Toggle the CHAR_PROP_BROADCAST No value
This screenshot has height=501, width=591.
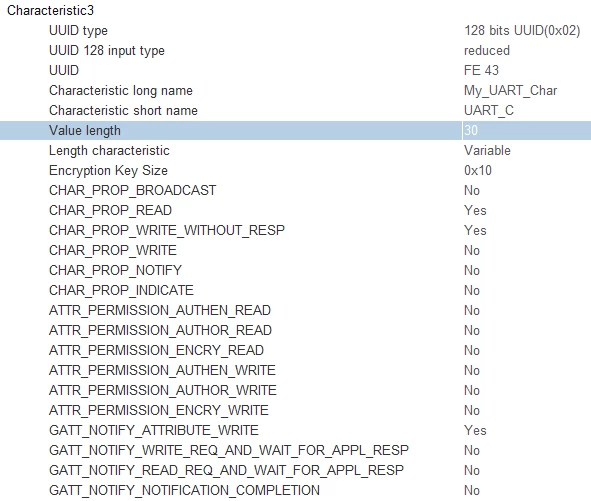tap(472, 190)
